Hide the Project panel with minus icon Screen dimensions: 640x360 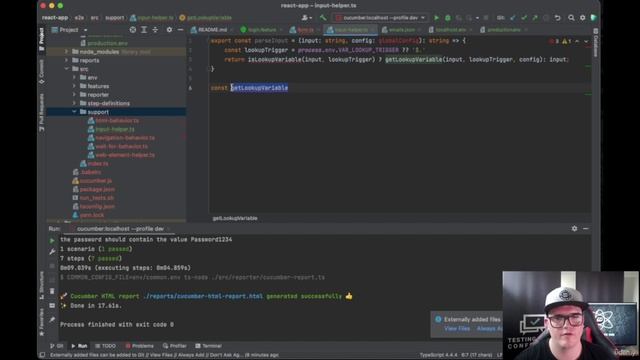[180, 30]
